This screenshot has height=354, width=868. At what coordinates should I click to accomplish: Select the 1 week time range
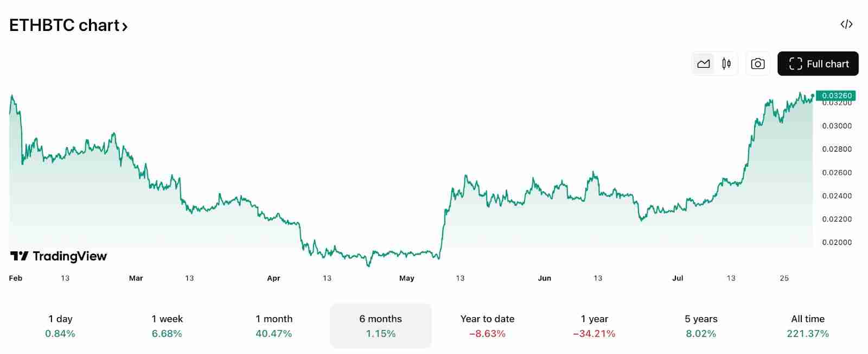[167, 326]
